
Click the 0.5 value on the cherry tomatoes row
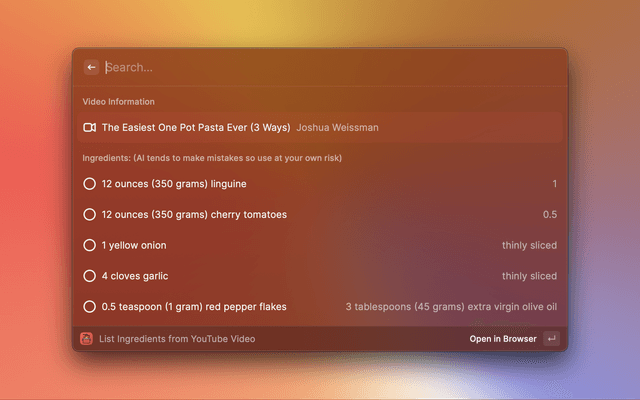[x=549, y=215]
